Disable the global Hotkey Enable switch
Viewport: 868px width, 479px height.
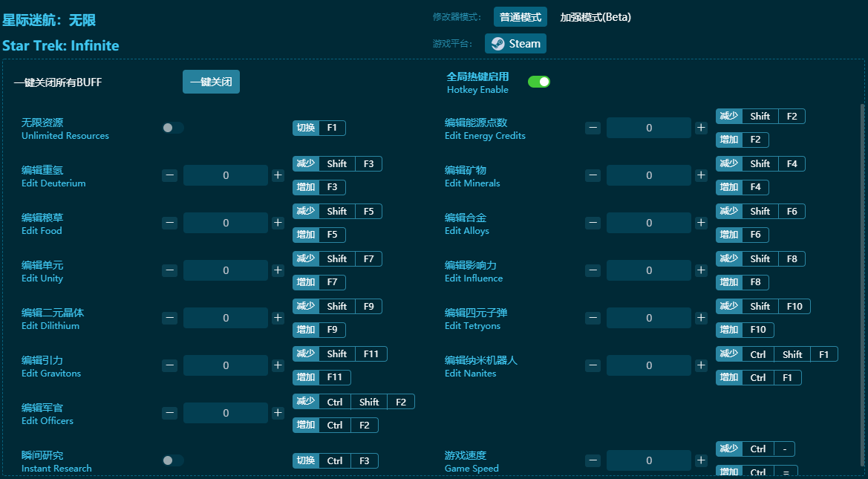coord(538,82)
